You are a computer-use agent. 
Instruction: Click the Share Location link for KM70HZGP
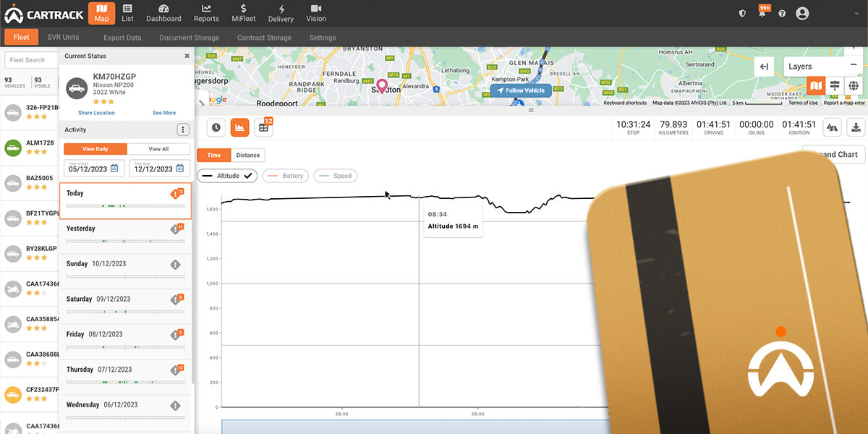pos(96,113)
